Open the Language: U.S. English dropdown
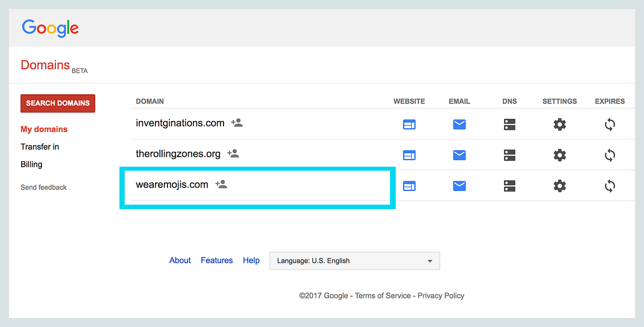This screenshot has width=644, height=327. (x=355, y=261)
